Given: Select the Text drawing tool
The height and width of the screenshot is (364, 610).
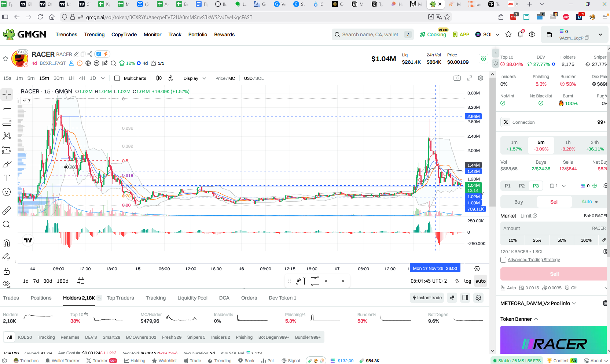Looking at the screenshot, I should (x=7, y=178).
